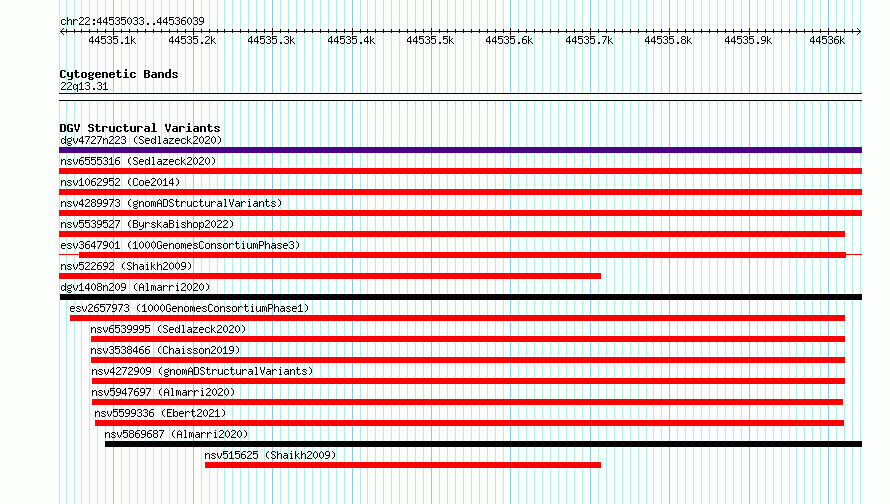The image size is (890, 504).
Task: Click the DGV Structural Variants track title
Action: click(x=140, y=128)
